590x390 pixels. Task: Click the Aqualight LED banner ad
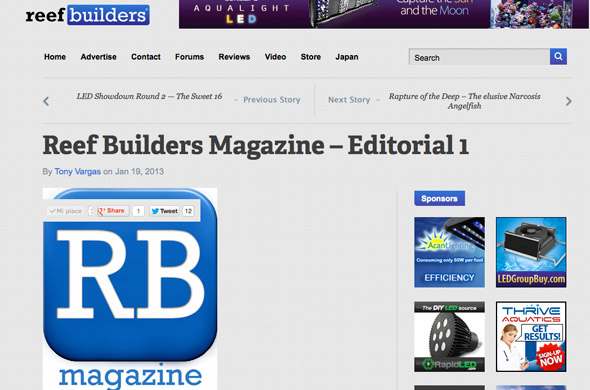point(384,14)
